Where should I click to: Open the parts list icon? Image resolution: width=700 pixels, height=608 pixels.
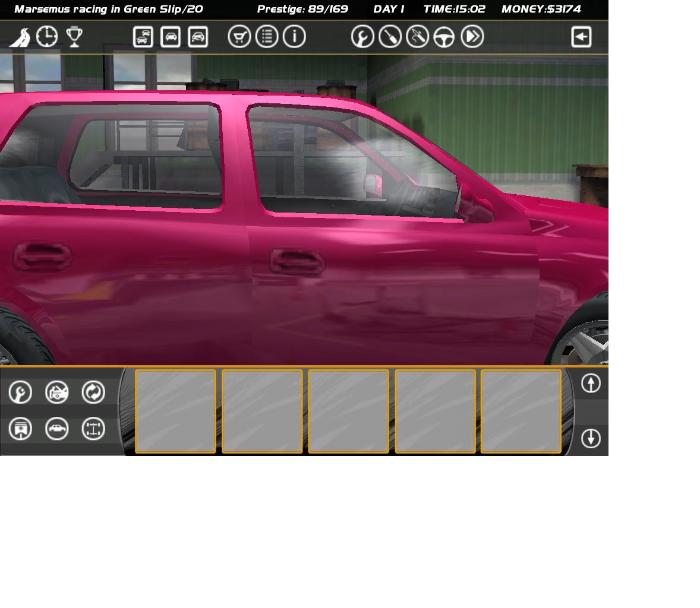267,37
